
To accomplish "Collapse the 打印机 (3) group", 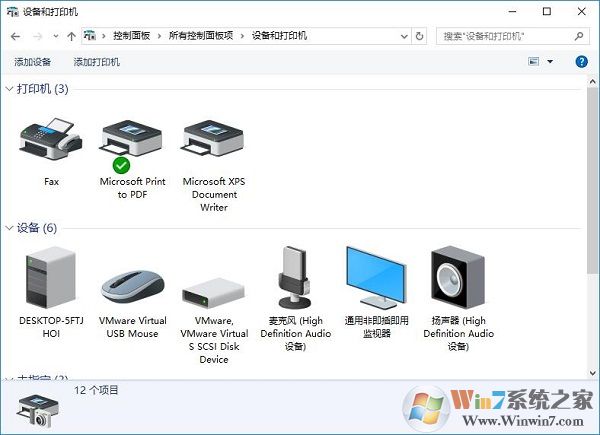I will [9, 89].
